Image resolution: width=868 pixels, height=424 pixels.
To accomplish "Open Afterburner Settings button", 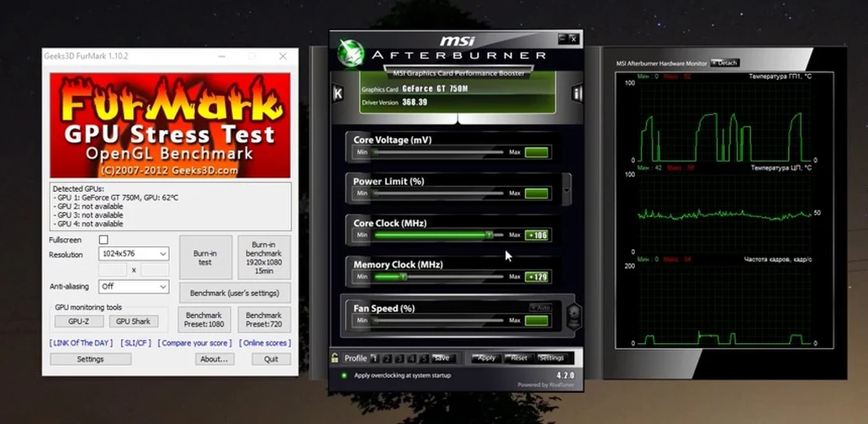I will tap(552, 358).
